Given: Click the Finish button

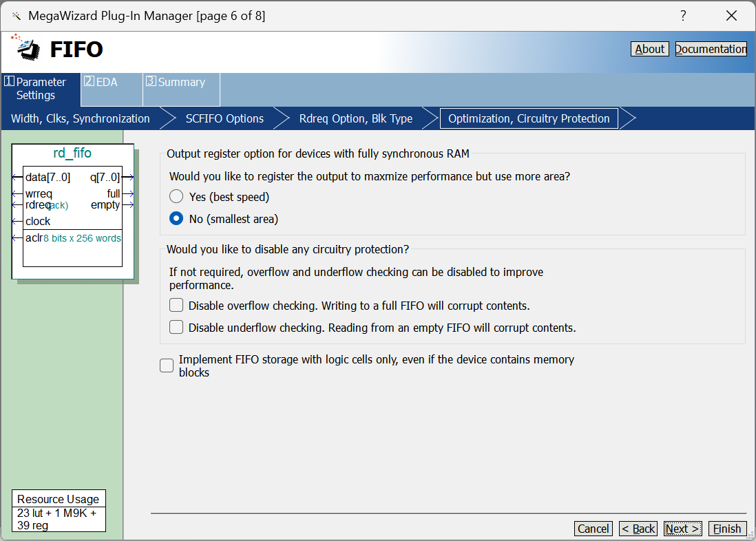Looking at the screenshot, I should pos(727,529).
